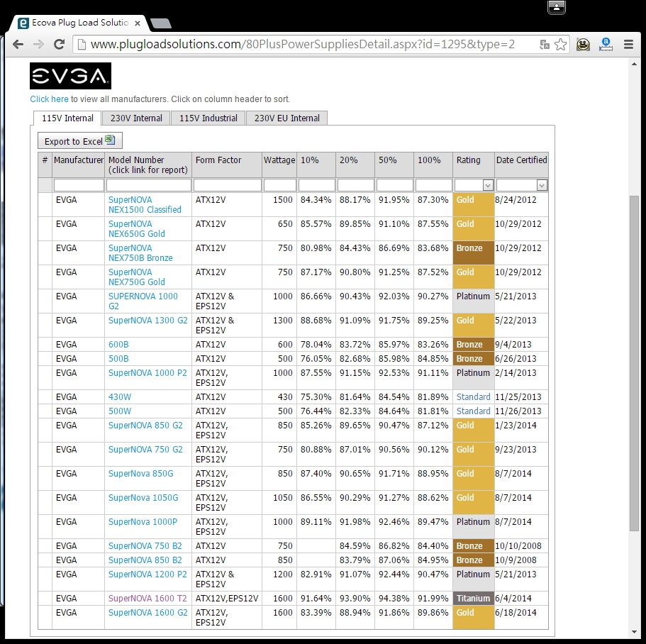The width and height of the screenshot is (646, 644).
Task: Click the Form Factor filter field
Action: pos(227,185)
